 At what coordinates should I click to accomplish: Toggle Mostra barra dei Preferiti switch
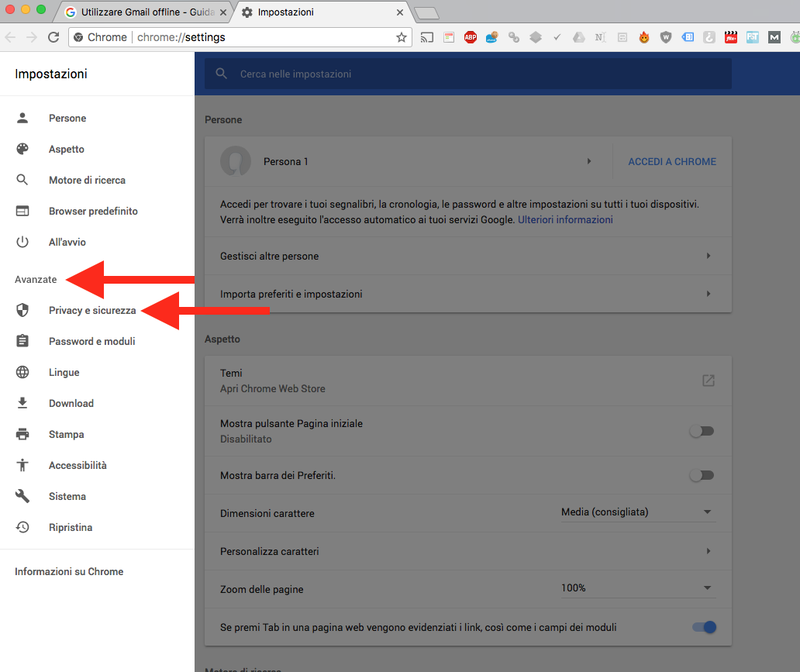coord(702,476)
